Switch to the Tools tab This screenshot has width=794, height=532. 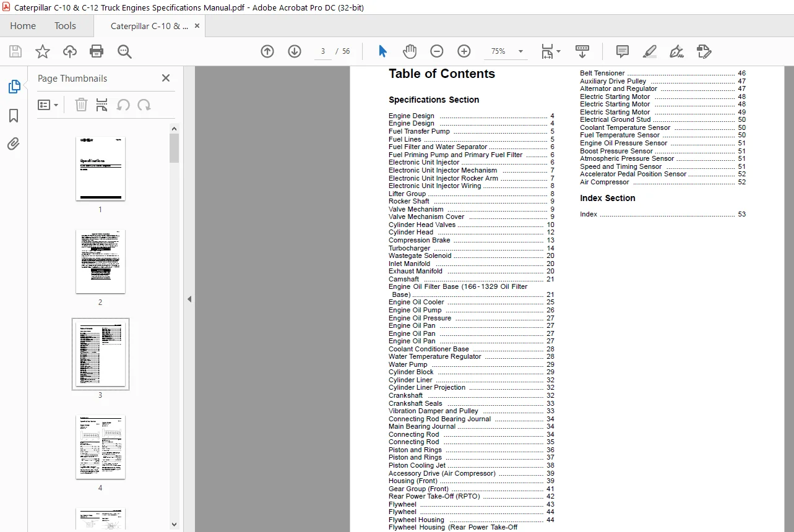(65, 26)
